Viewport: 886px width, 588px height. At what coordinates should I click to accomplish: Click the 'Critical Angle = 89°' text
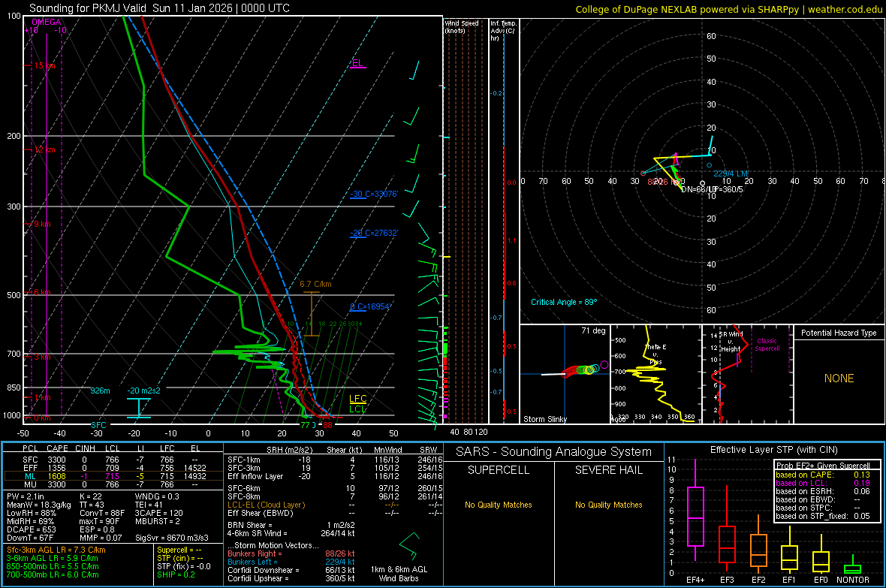tap(563, 302)
